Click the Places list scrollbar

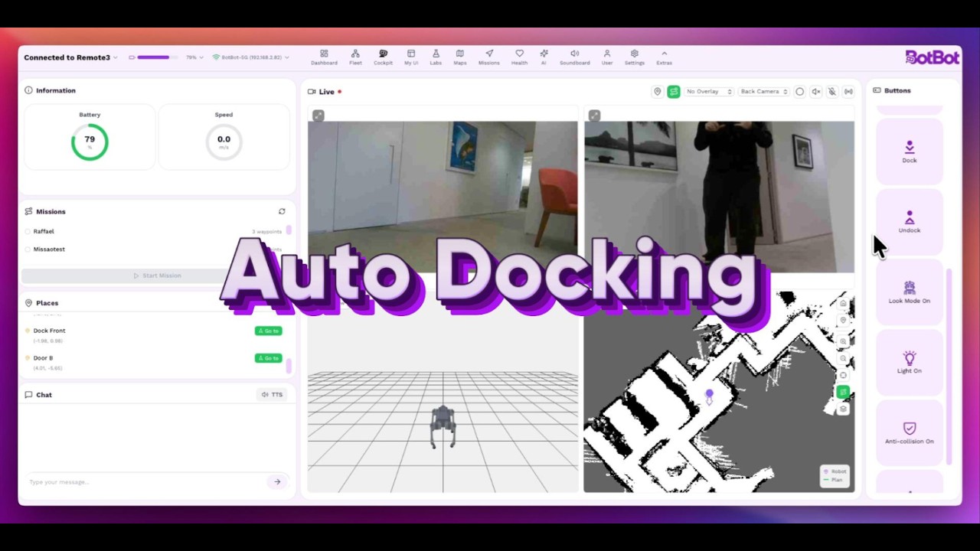tap(289, 366)
